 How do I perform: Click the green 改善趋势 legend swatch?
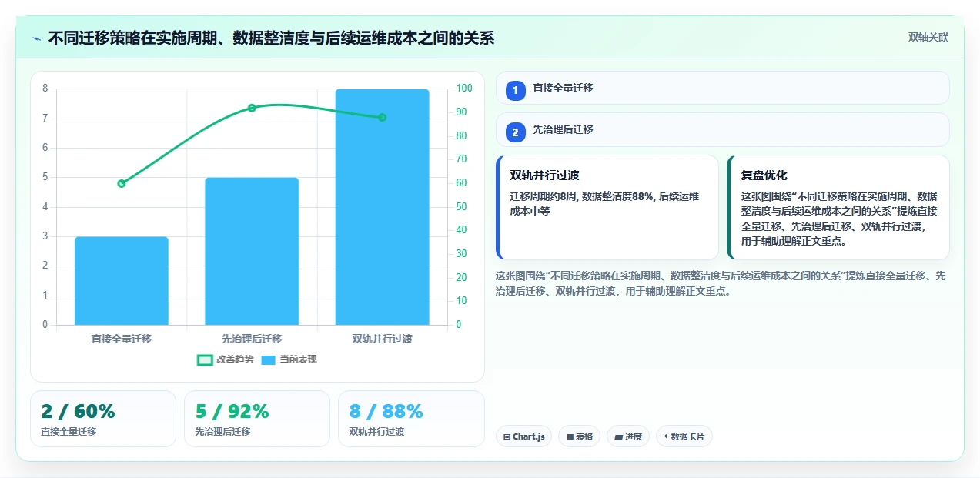click(205, 359)
